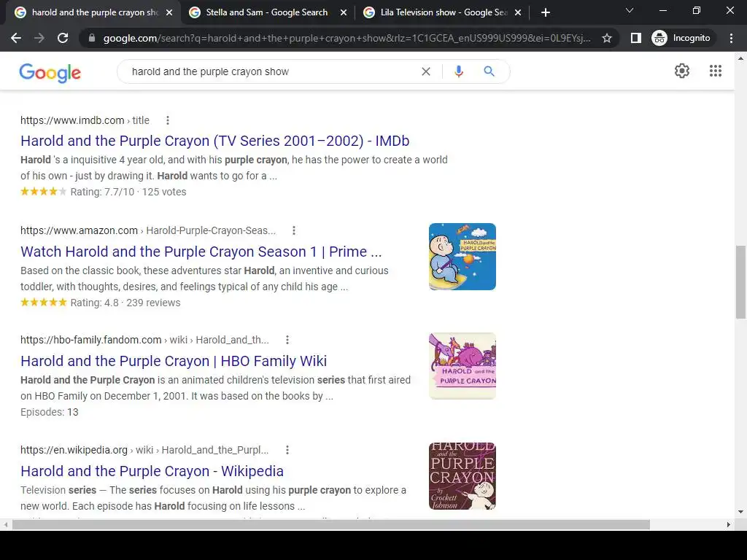Screen dimensions: 747x560
Task: Close the Lila Television show tab
Action: pyautogui.click(x=518, y=13)
